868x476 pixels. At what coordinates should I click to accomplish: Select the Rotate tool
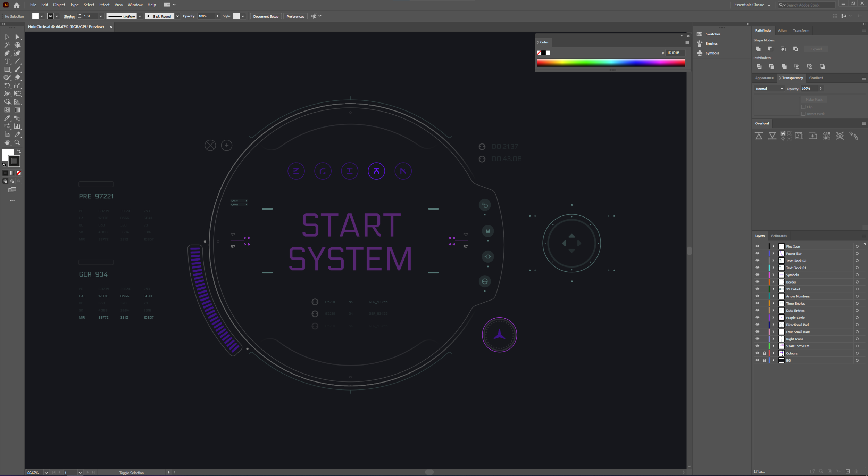click(7, 85)
